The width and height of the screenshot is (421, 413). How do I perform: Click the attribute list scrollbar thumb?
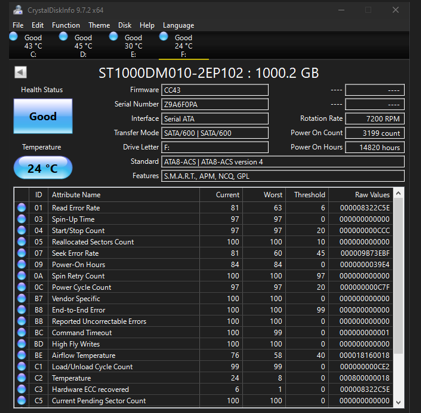(398, 276)
